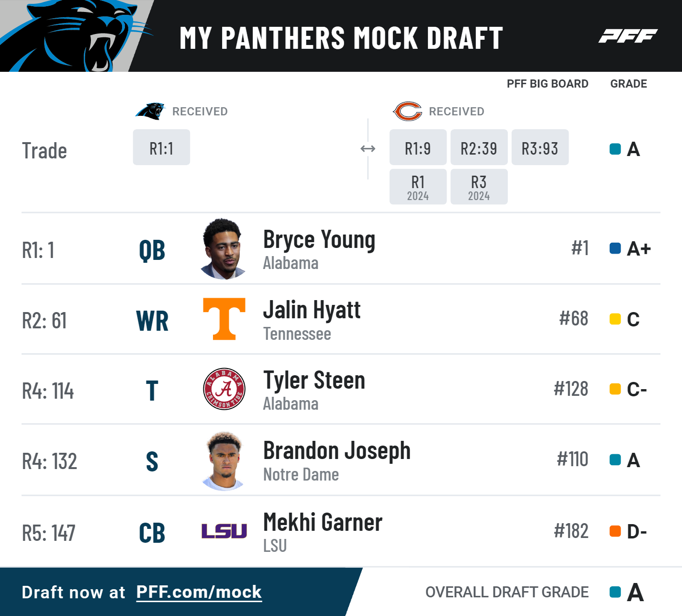Click the LSU logo
The width and height of the screenshot is (682, 616).
point(224,531)
